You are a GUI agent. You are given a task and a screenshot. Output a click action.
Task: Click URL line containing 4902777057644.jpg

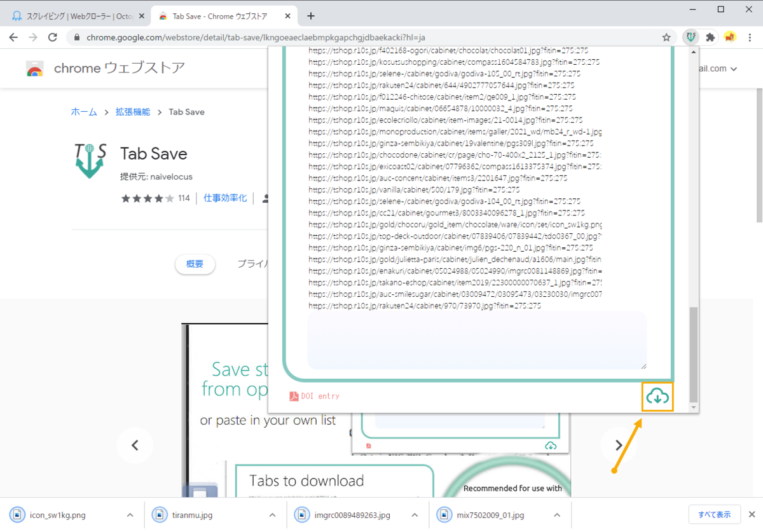click(x=441, y=85)
